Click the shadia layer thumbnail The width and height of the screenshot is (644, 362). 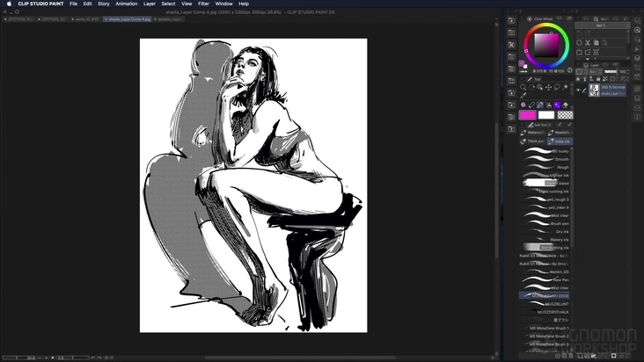tap(594, 90)
